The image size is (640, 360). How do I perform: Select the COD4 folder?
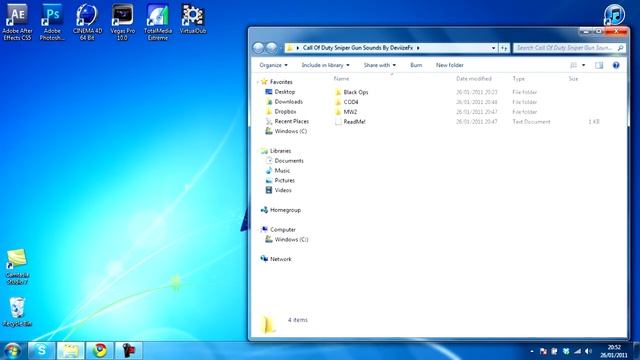pos(346,102)
